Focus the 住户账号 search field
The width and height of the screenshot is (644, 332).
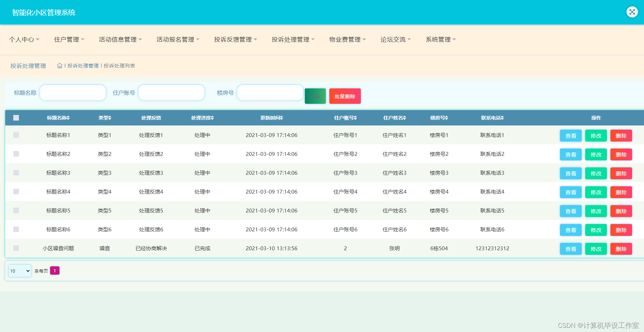(171, 93)
